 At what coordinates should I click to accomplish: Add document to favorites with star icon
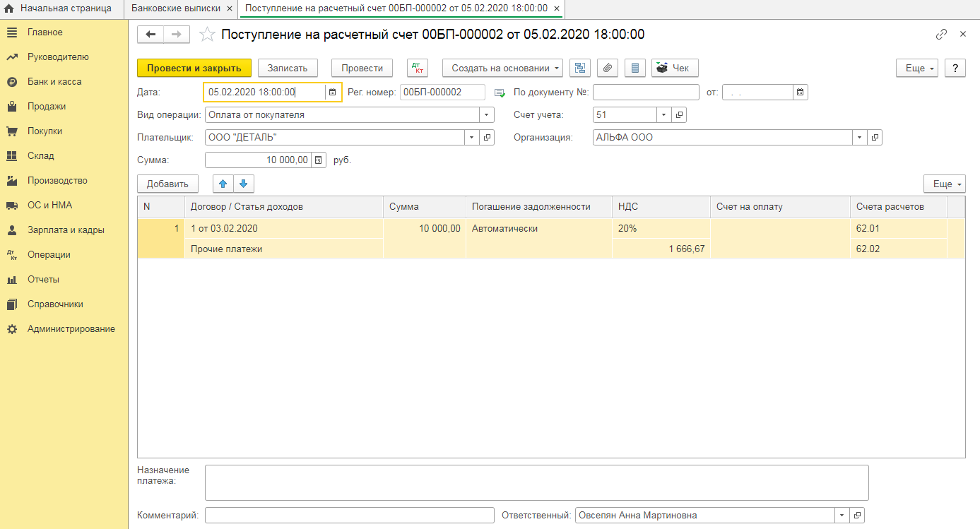pyautogui.click(x=206, y=35)
